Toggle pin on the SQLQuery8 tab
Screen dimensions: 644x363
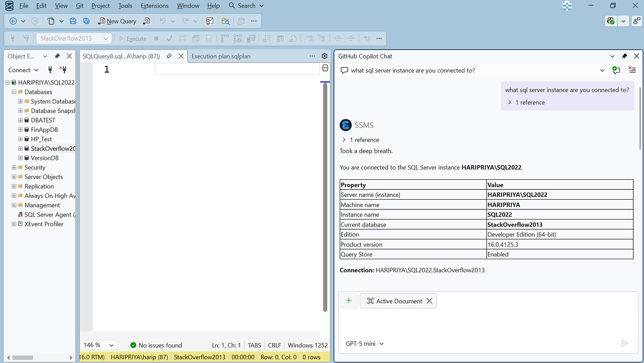pyautogui.click(x=169, y=56)
